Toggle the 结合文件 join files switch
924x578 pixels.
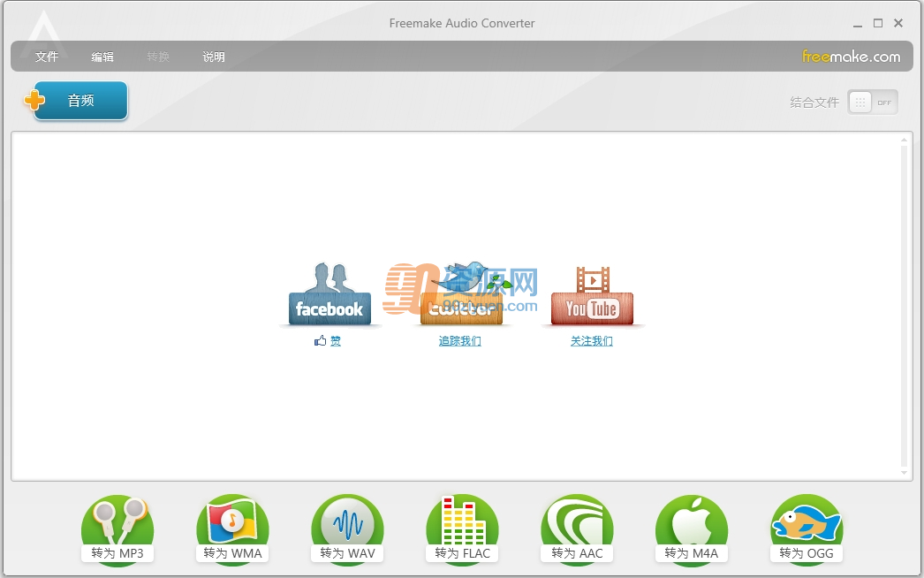tap(873, 103)
